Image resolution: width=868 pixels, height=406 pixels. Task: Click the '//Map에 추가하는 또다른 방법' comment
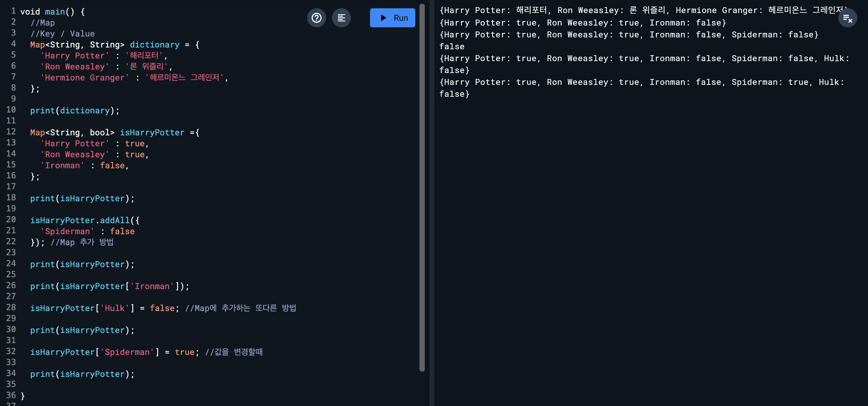coord(241,308)
